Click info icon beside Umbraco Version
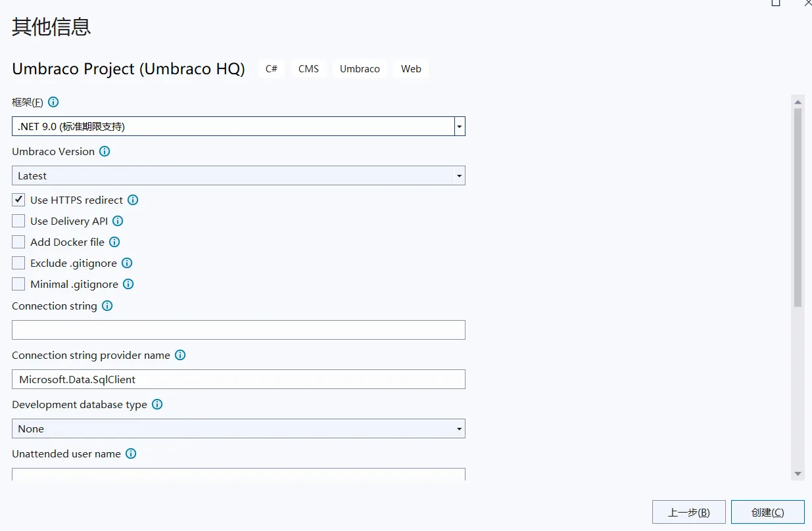 pos(105,151)
